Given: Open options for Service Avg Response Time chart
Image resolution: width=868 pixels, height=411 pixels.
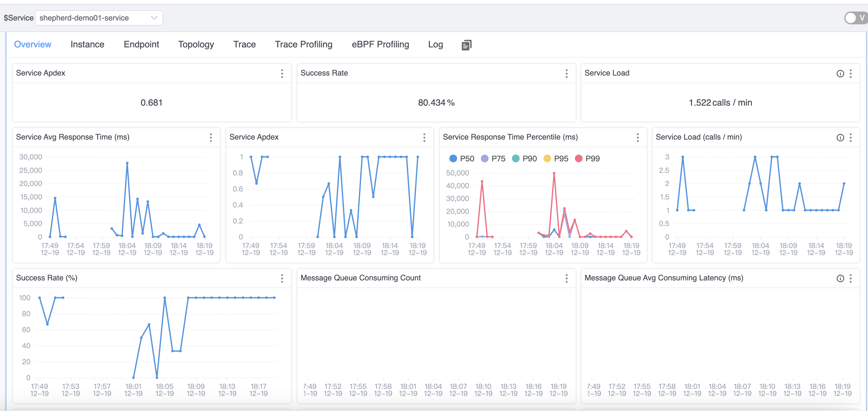Looking at the screenshot, I should (211, 137).
